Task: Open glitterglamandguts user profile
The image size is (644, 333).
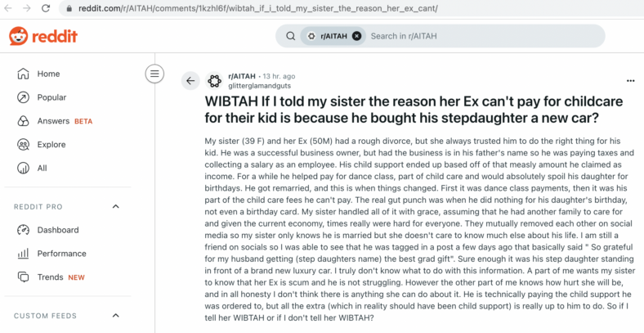Action: (x=259, y=86)
